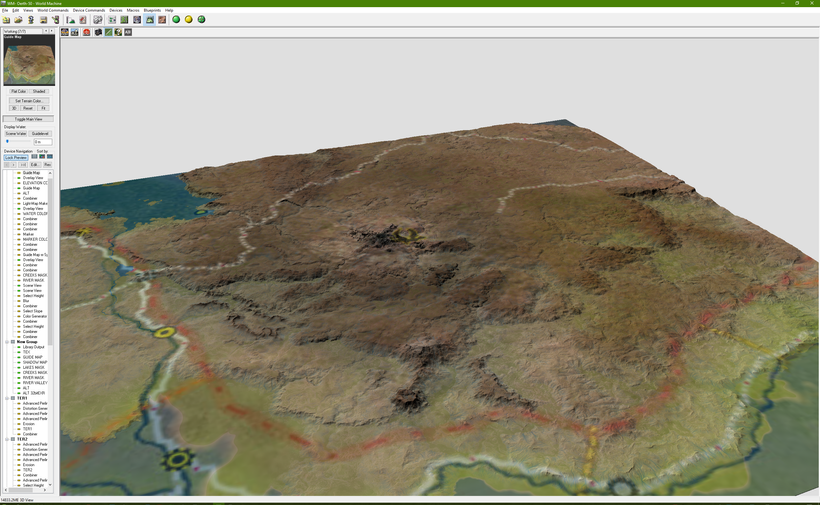Click the yellow circle build icon
The height and width of the screenshot is (505, 820).
[189, 19]
